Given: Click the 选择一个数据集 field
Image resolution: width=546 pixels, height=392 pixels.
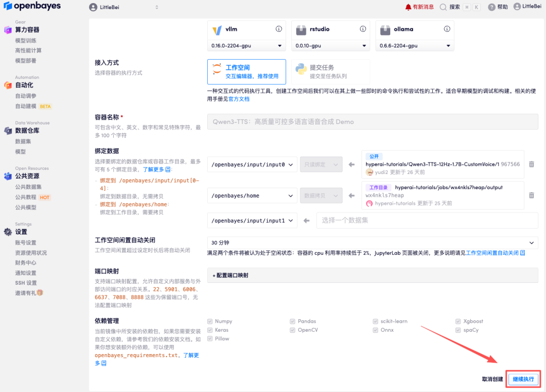Looking at the screenshot, I should (x=427, y=221).
